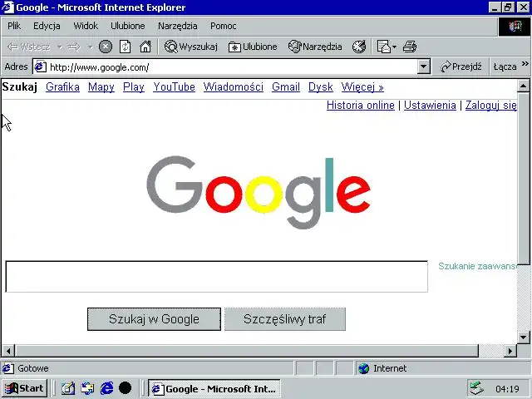Screen dimensions: 532x399
Task: Click the horizontal scrollbar right arrow
Action: tap(510, 351)
